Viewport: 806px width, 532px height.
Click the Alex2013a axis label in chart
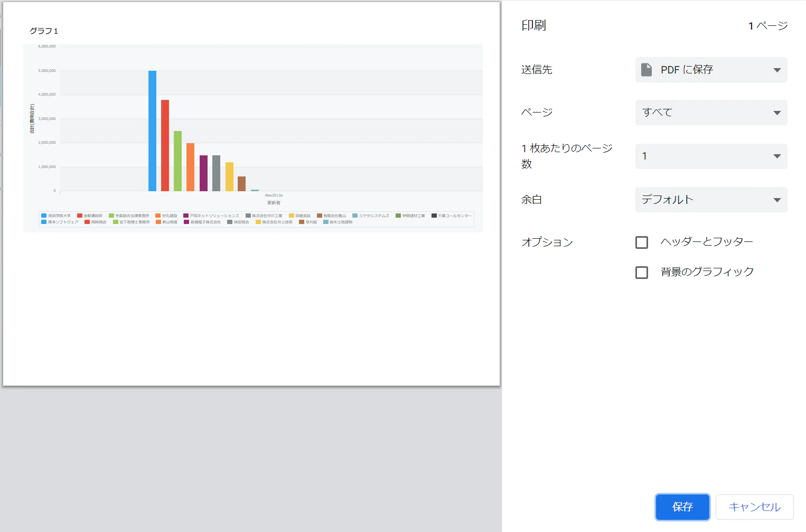point(274,195)
